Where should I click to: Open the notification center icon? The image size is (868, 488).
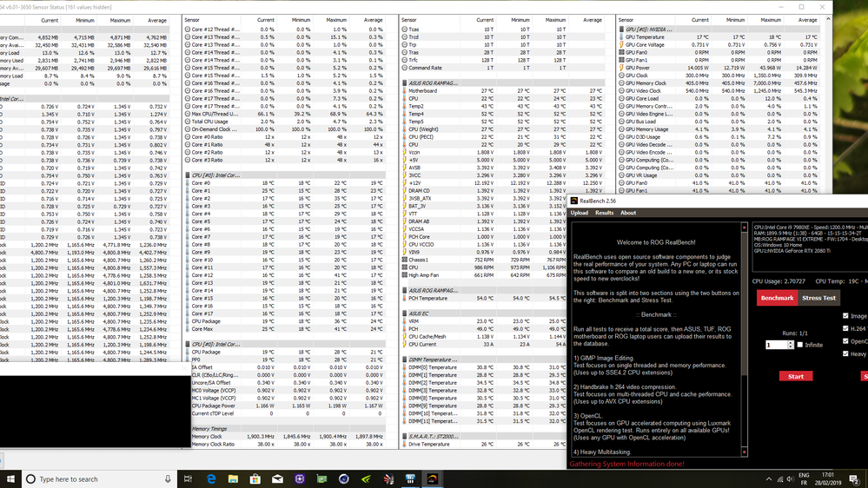pyautogui.click(x=854, y=479)
